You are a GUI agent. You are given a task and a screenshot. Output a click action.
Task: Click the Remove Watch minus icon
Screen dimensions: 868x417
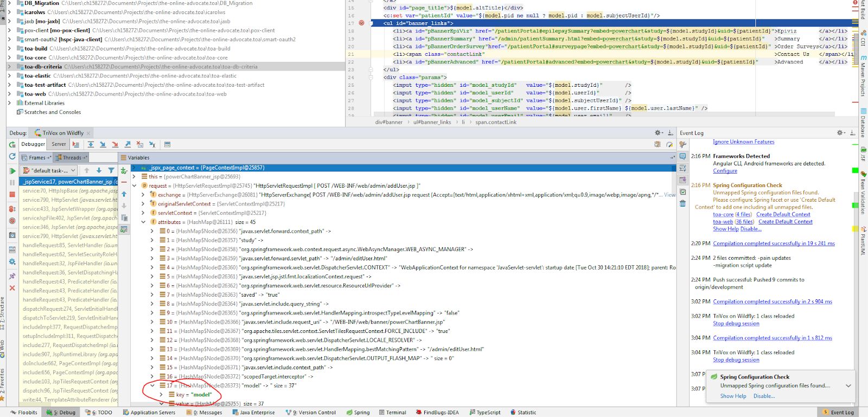pyautogui.click(x=124, y=183)
